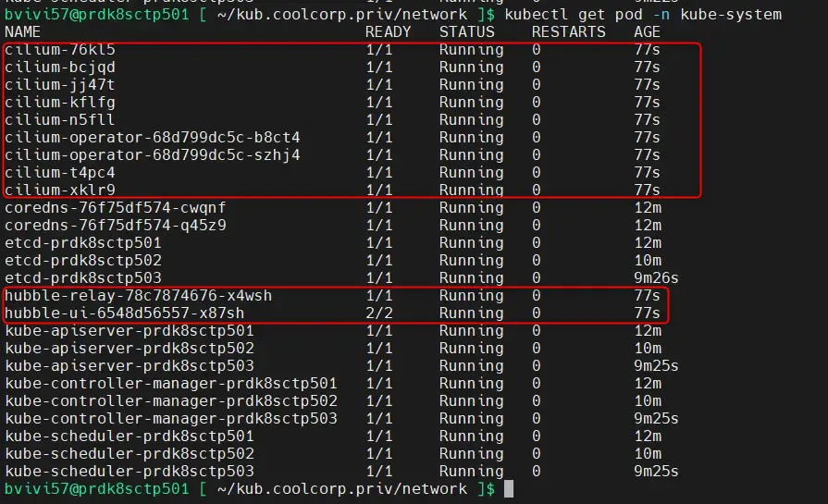This screenshot has height=504, width=828.
Task: Select cilium-n5fll in the pod list
Action: [59, 120]
